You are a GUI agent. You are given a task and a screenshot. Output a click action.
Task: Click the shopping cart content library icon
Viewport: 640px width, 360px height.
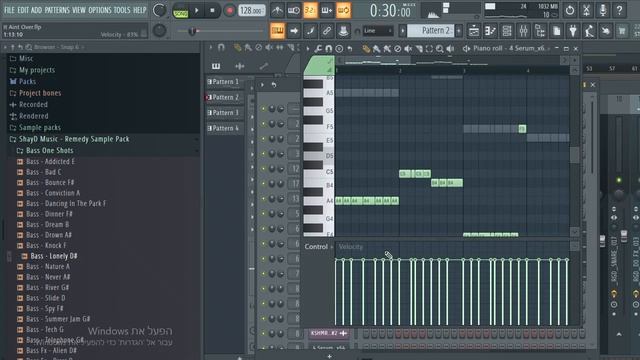tap(622, 31)
